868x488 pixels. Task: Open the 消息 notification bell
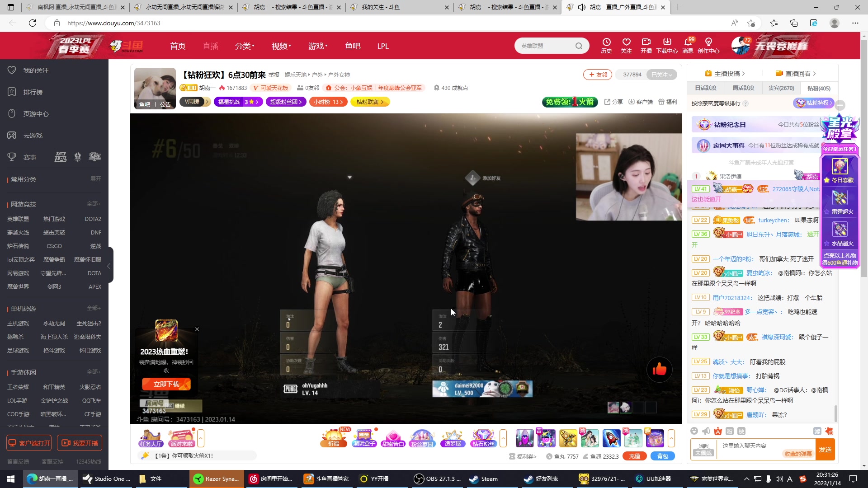688,45
